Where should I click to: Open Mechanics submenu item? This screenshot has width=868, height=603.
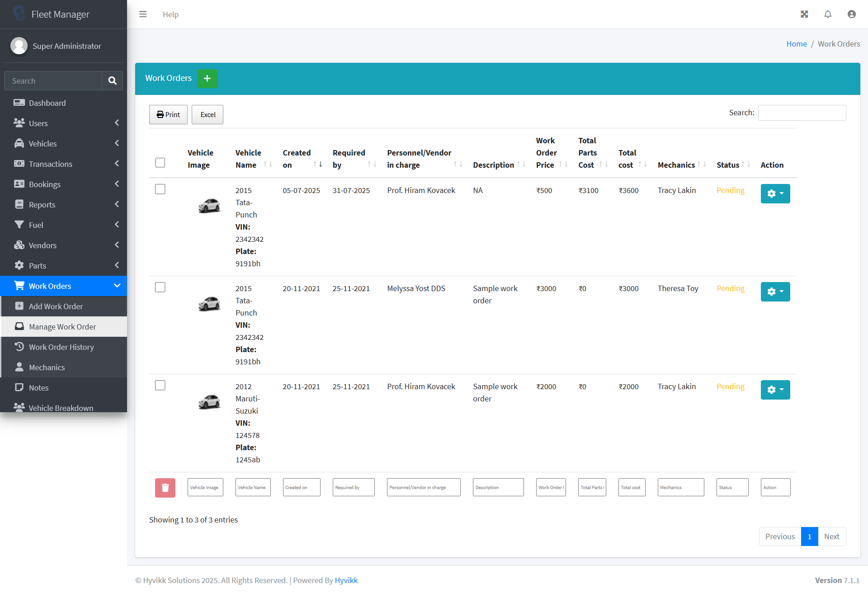point(47,367)
